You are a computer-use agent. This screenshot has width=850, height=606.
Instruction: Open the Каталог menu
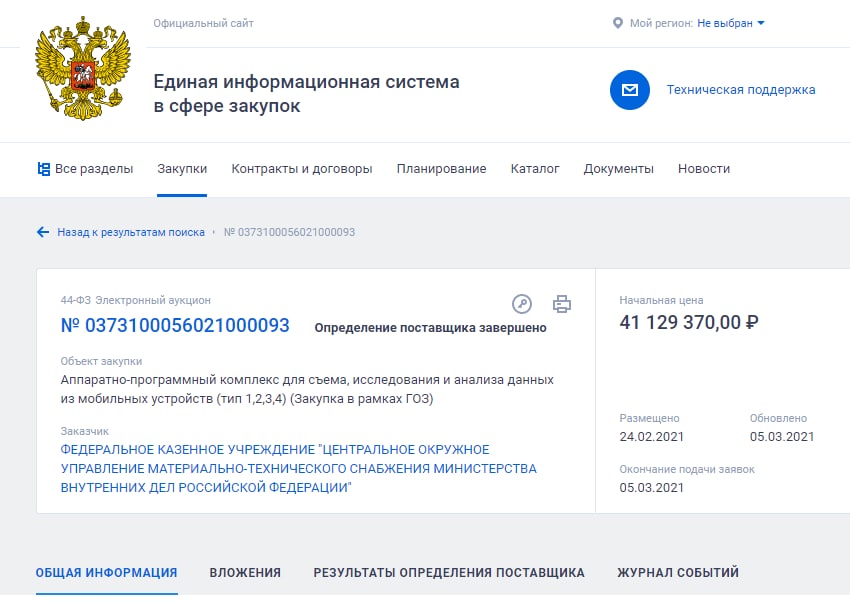point(535,169)
